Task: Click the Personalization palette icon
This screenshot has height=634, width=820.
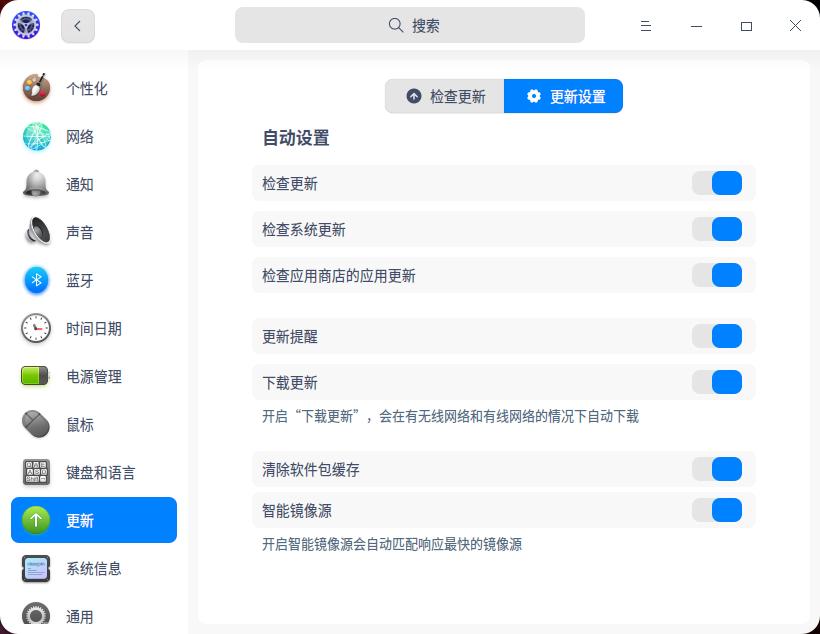Action: click(x=36, y=88)
